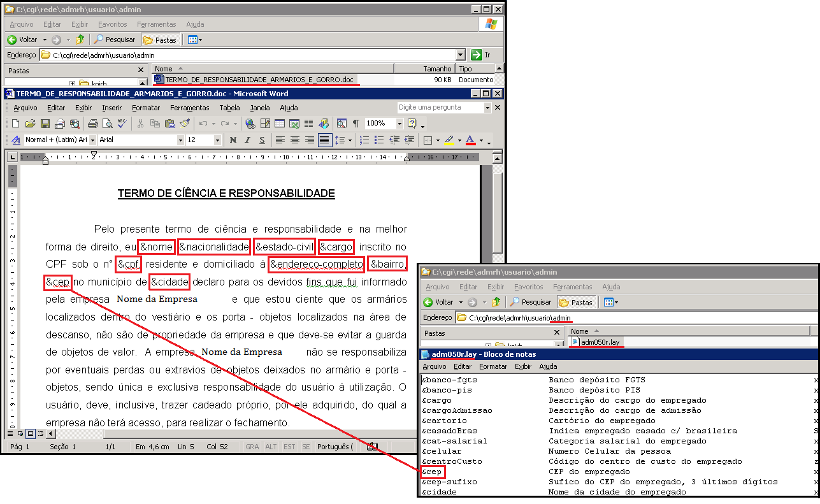The width and height of the screenshot is (820, 504).
Task: Click the Insert Hyperlink globe icon
Action: click(250, 123)
